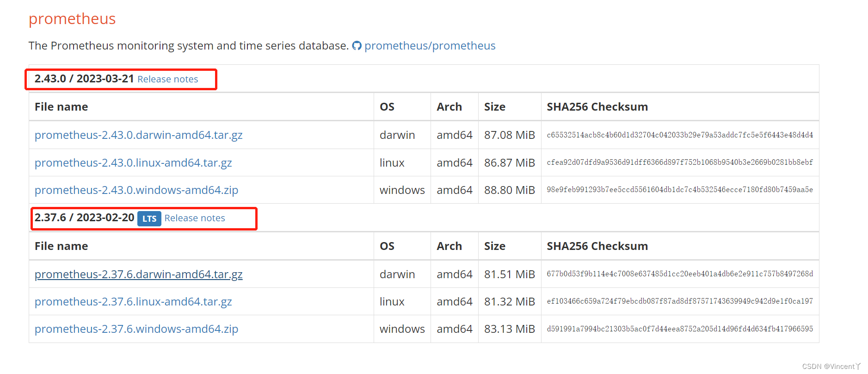Click the SHA256 Checksum column header
The image size is (868, 374).
(x=597, y=106)
